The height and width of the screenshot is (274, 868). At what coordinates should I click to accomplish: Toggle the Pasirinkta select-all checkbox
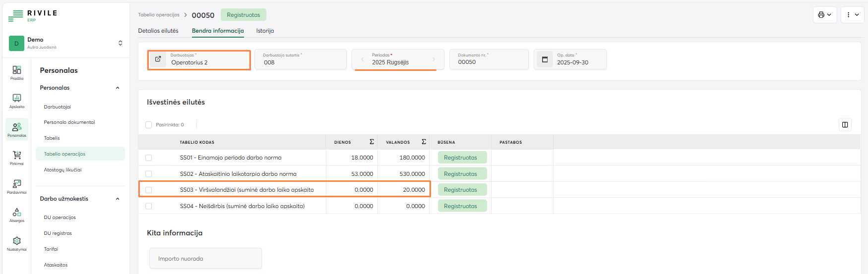(x=149, y=125)
